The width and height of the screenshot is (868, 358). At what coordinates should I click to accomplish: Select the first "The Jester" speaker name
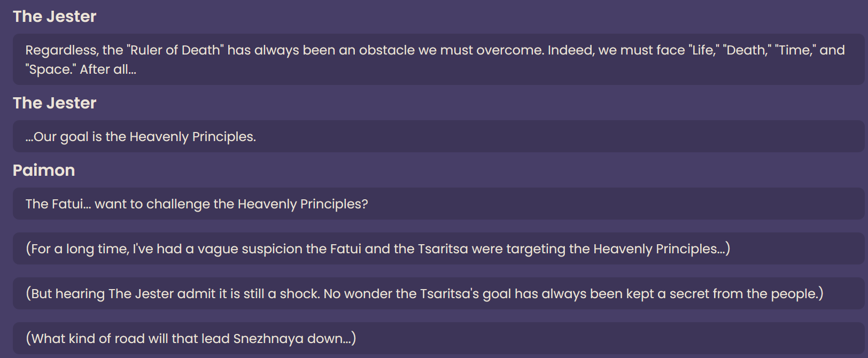(55, 17)
